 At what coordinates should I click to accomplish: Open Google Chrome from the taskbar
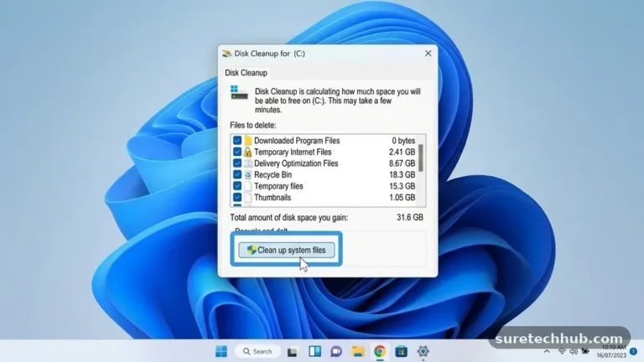pos(380,351)
